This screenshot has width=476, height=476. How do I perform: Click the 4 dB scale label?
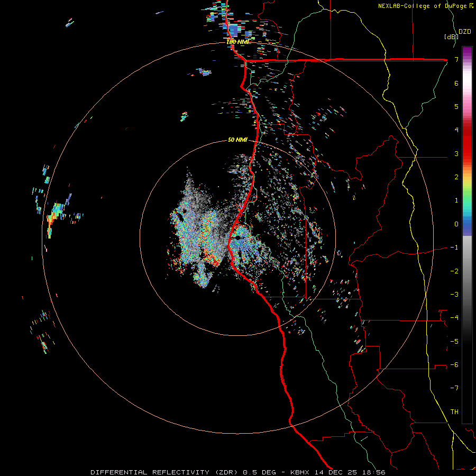[x=456, y=130]
